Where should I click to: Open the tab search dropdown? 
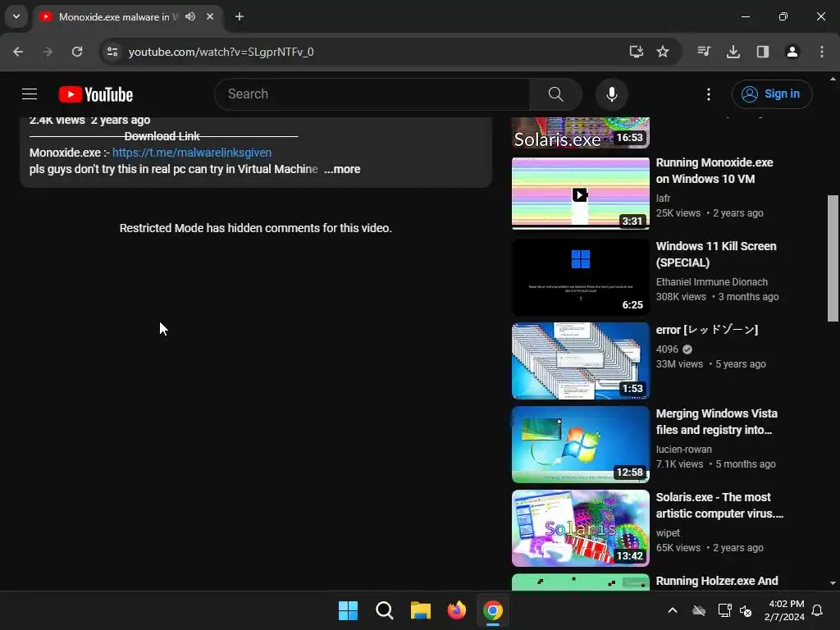tap(16, 16)
